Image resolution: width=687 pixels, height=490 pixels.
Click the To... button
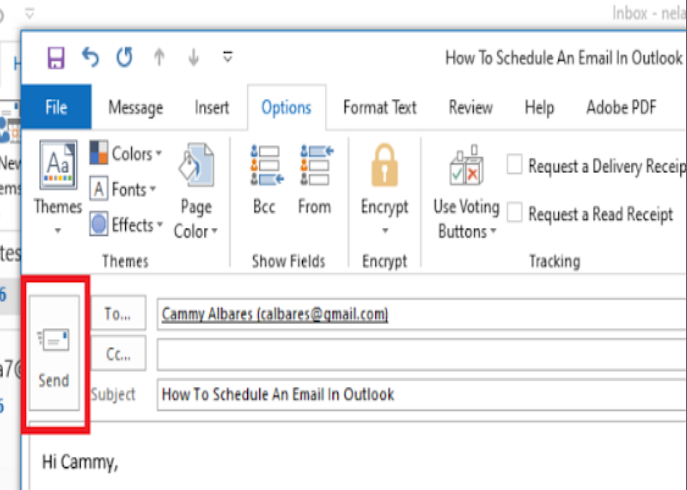coord(118,313)
